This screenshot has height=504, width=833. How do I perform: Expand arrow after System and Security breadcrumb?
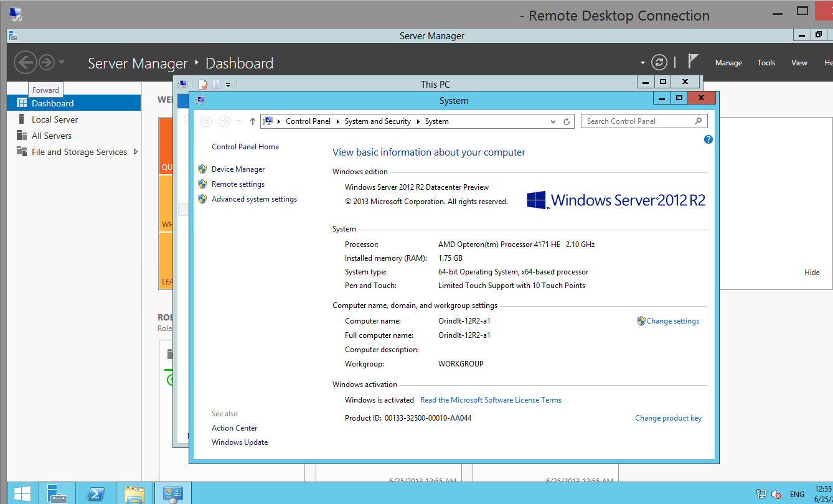[418, 121]
